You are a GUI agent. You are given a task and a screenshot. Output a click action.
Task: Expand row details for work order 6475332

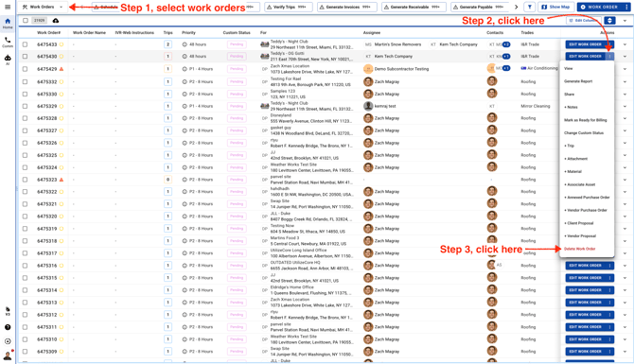tap(625, 81)
